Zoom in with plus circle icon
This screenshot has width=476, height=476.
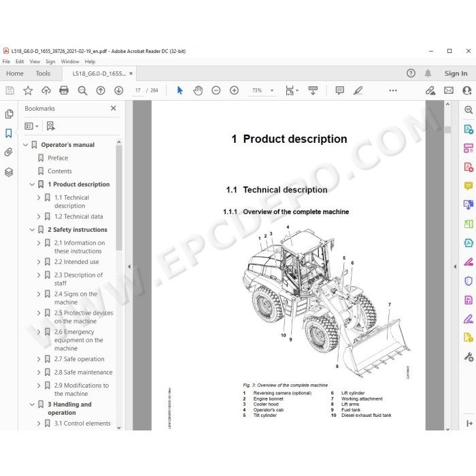click(234, 90)
